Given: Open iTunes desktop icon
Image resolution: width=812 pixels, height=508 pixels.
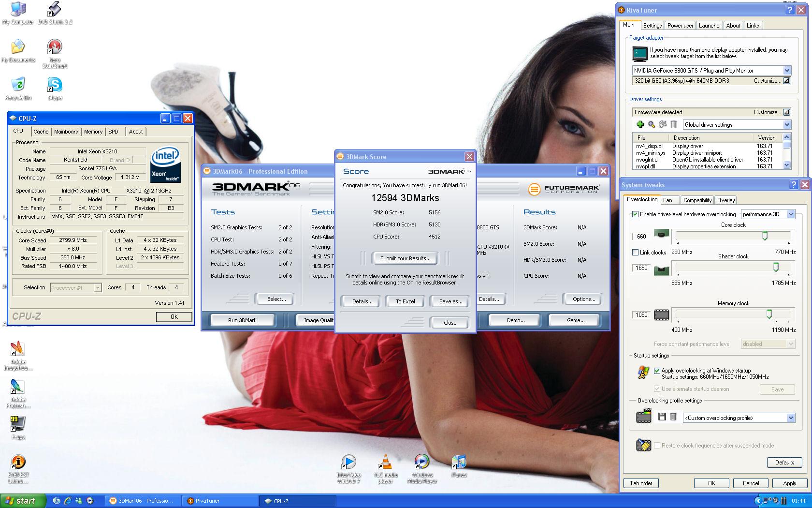Looking at the screenshot, I should pos(459,466).
